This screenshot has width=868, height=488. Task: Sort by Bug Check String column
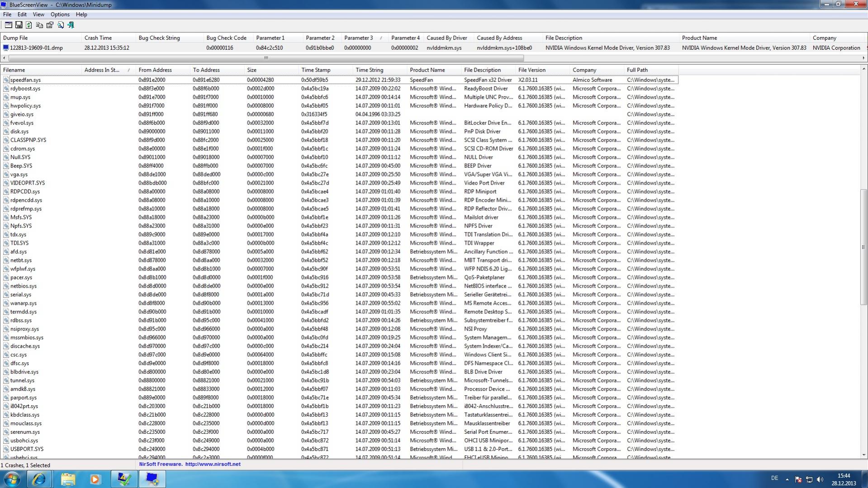170,38
